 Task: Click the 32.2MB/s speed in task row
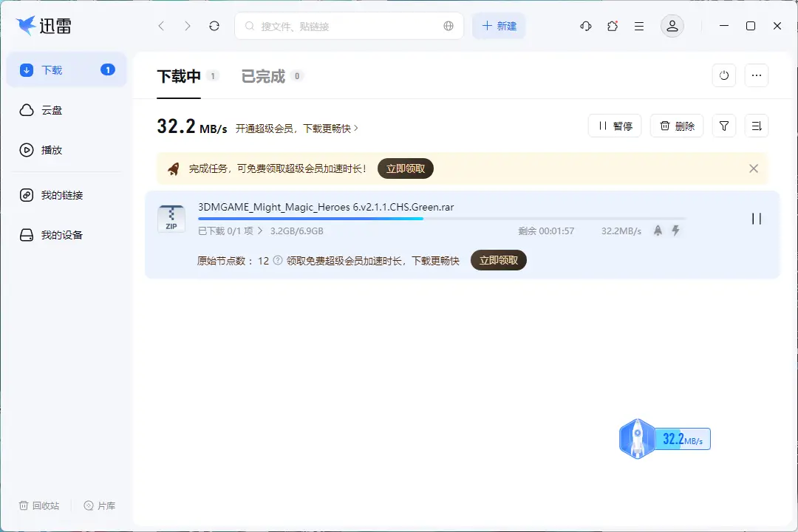pos(621,231)
